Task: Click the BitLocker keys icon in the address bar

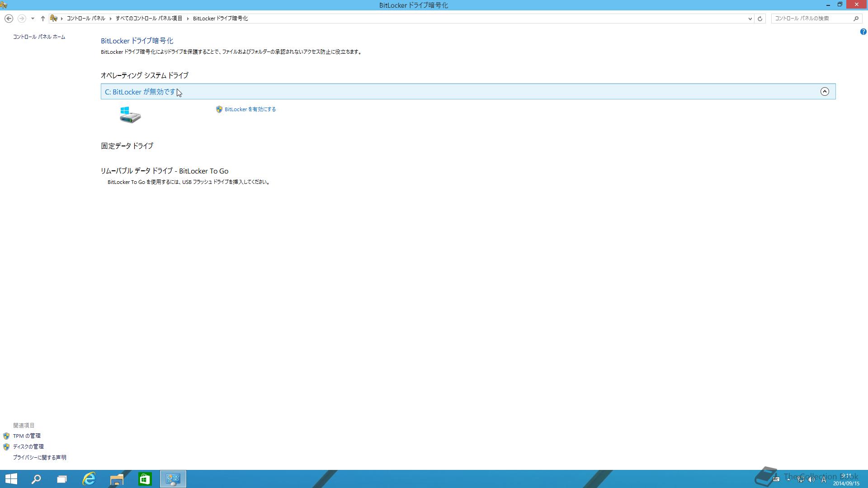Action: (54, 19)
